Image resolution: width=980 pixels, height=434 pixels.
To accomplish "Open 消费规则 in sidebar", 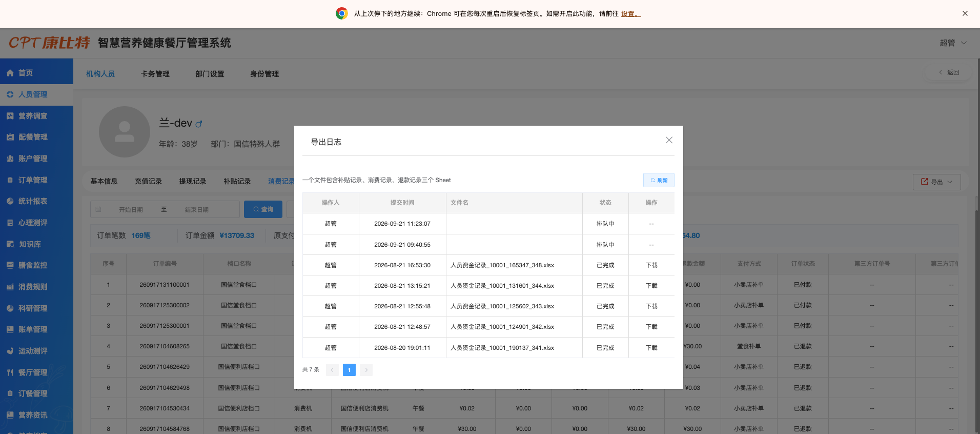I will (x=36, y=287).
